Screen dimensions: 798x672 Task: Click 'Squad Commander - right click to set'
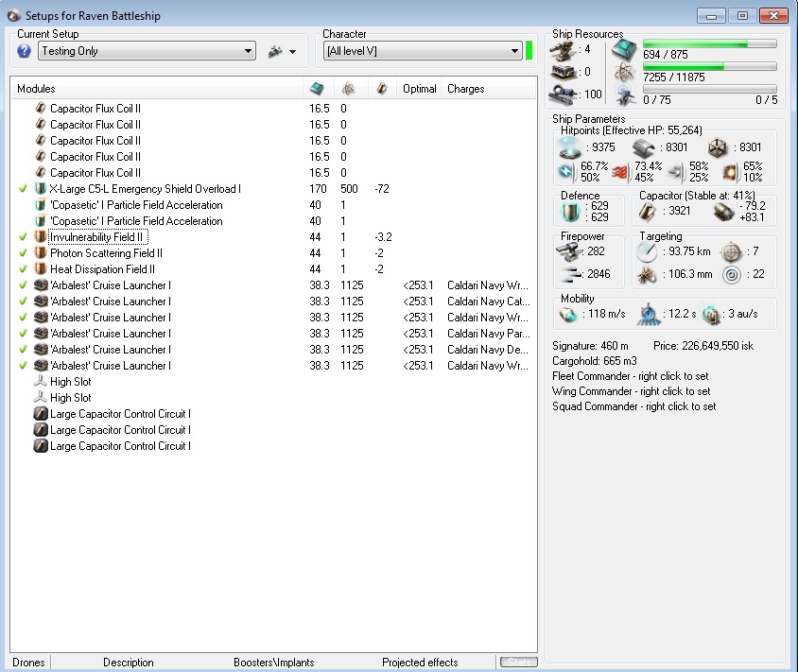point(634,406)
